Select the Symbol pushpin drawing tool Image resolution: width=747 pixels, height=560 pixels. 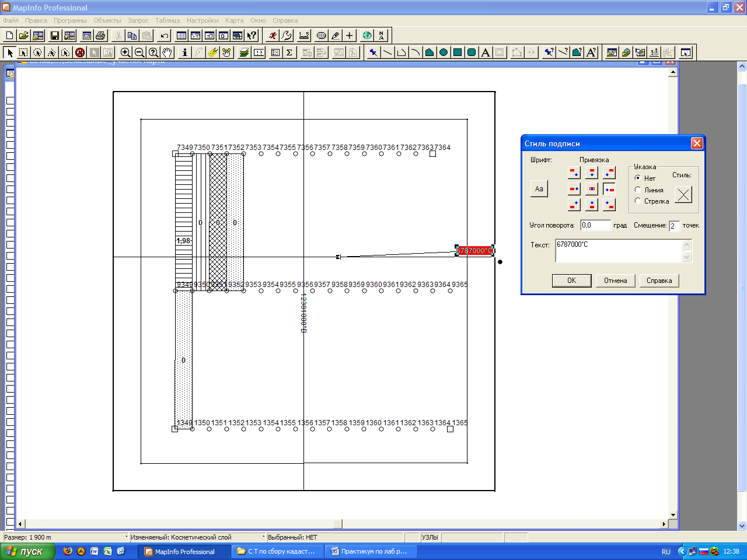373,52
